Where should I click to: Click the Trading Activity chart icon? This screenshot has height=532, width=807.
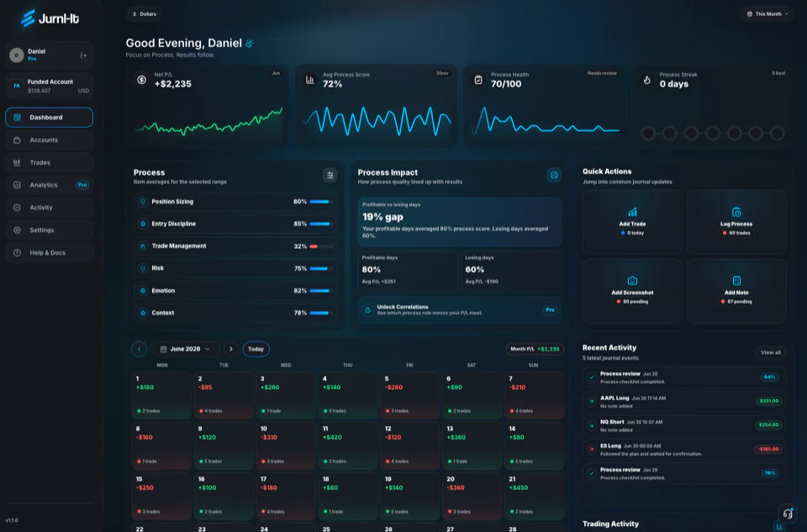pyautogui.click(x=779, y=527)
